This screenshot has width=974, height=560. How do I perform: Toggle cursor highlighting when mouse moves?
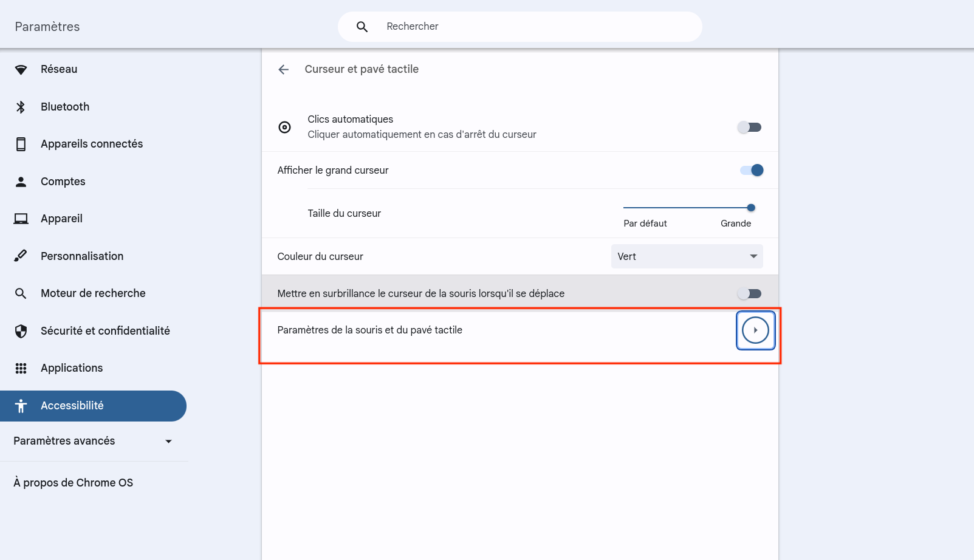click(749, 293)
